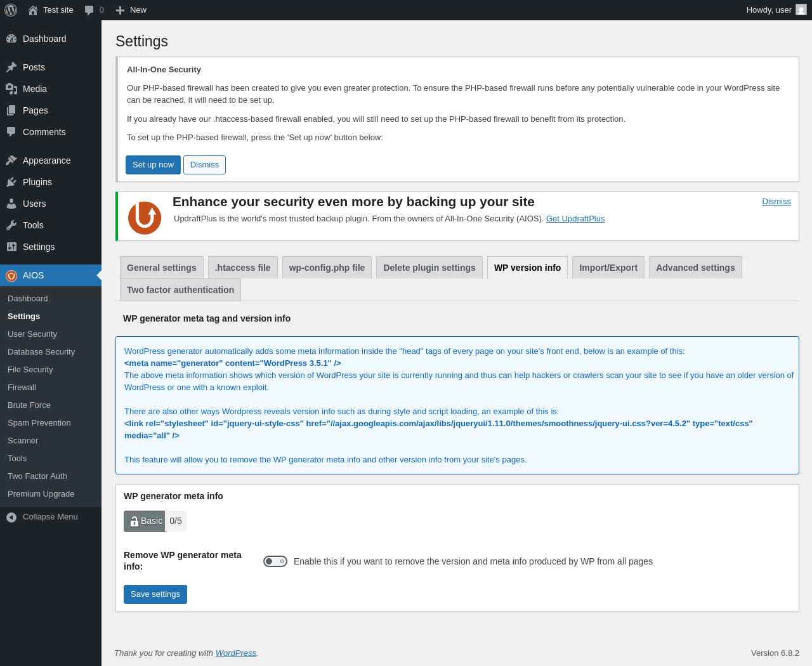
Task: Click the Appearance brush icon
Action: tap(11, 160)
